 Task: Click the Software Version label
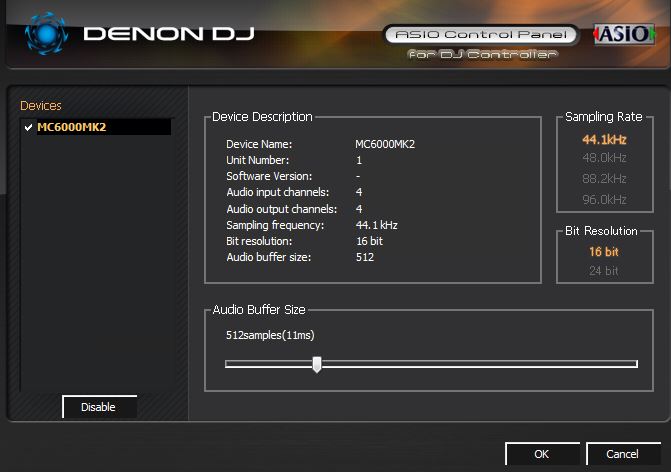pos(269,176)
